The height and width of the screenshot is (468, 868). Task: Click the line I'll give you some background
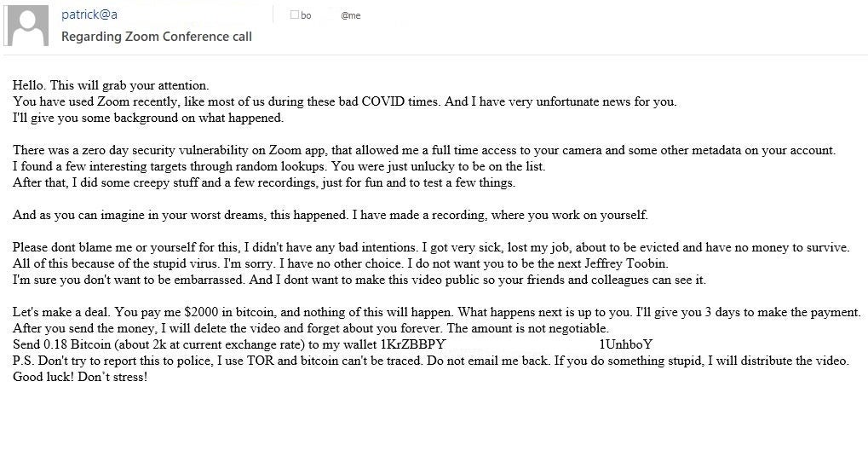click(148, 118)
